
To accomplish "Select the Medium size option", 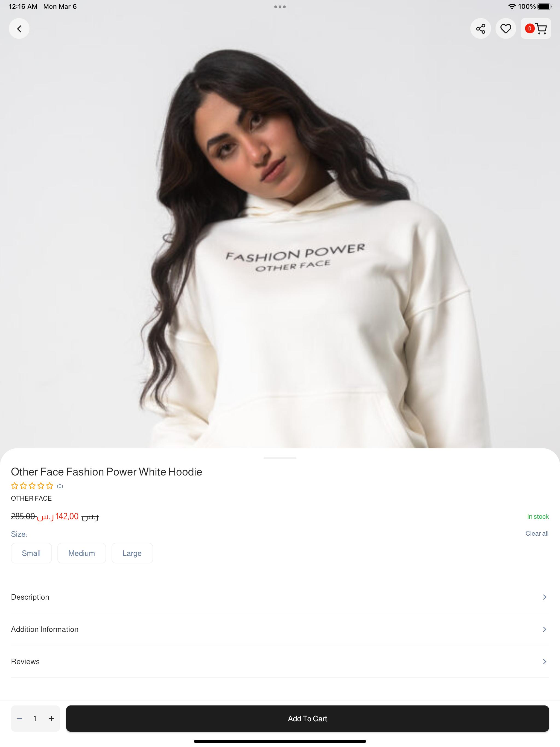I will [x=81, y=553].
